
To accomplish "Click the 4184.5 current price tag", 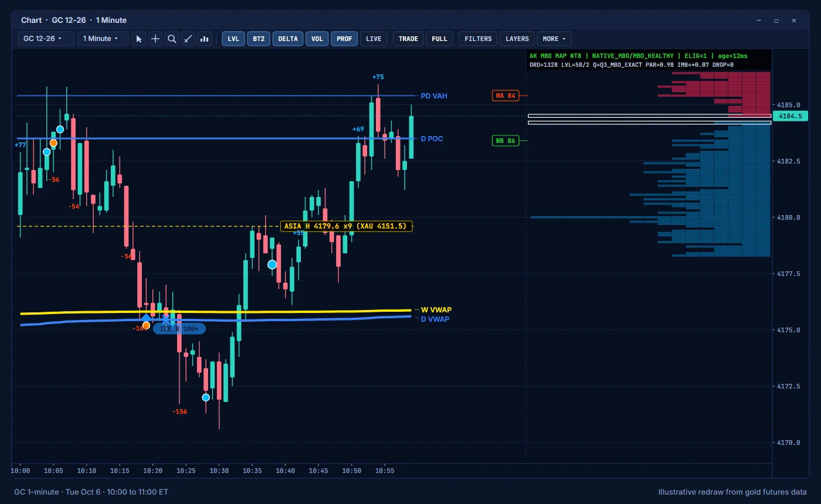I will tap(791, 116).
